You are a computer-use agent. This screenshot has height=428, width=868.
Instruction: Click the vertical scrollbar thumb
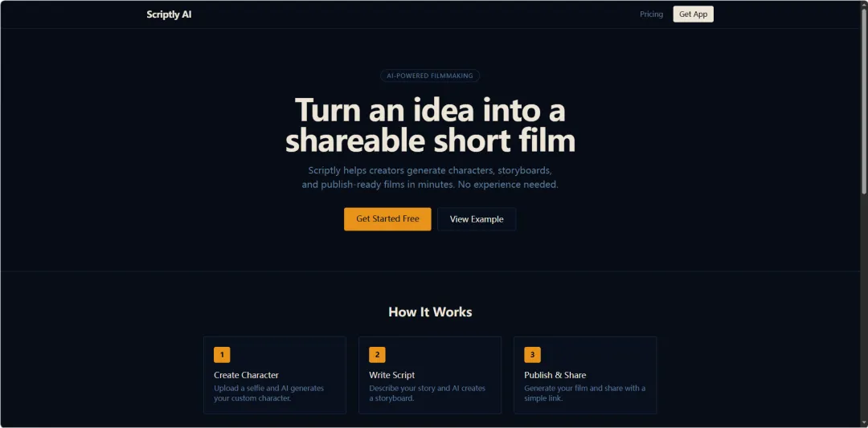[863, 102]
